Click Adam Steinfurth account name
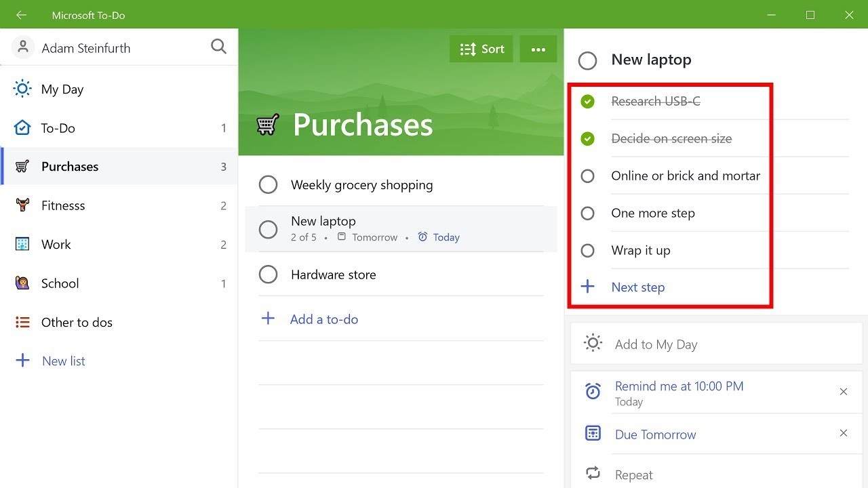Viewport: 868px width, 488px height. coord(86,48)
